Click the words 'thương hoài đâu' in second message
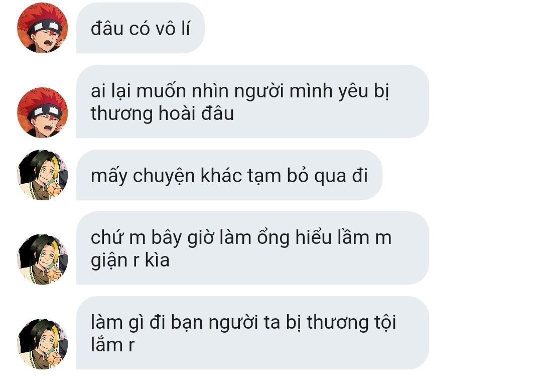Viewport: 542px width, 392px height. click(x=162, y=114)
